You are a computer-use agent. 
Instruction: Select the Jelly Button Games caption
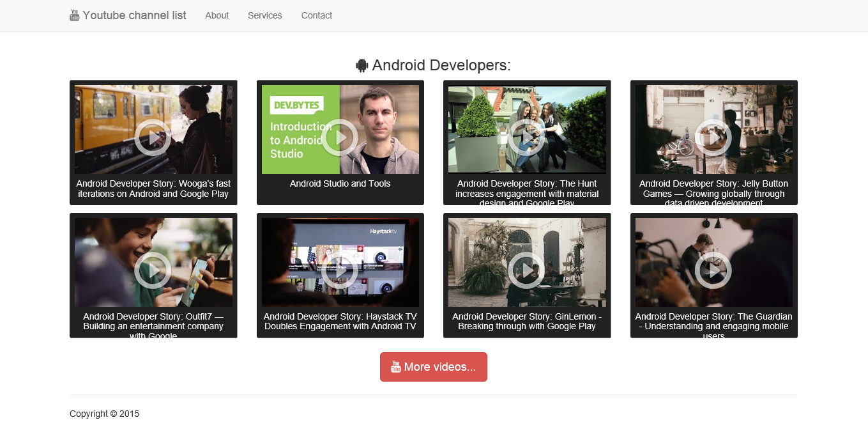(713, 193)
